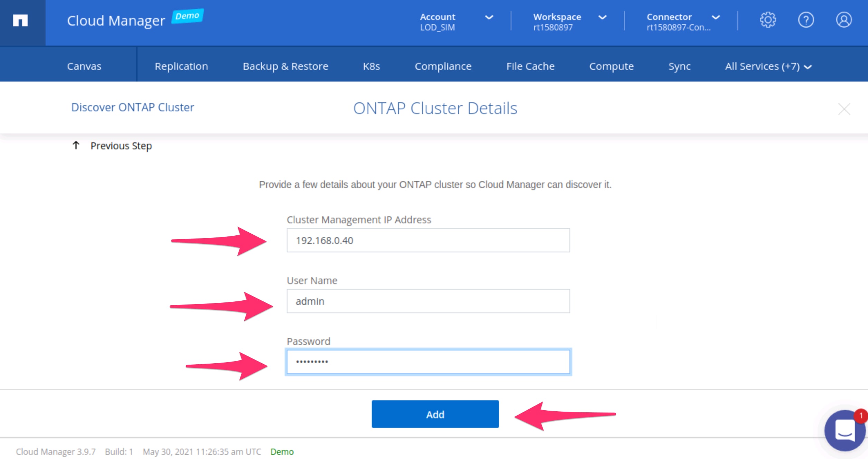Switch to the Canvas tab
The image size is (868, 459).
(84, 66)
